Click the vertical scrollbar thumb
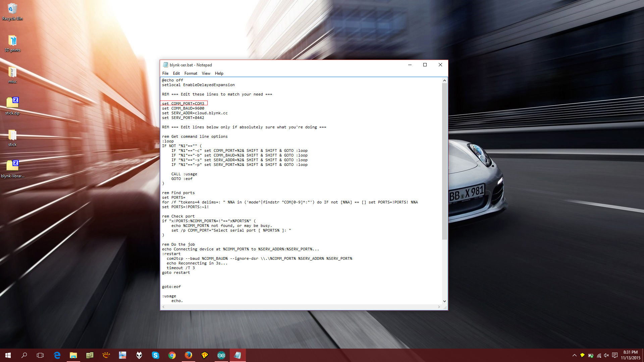 [x=444, y=161]
